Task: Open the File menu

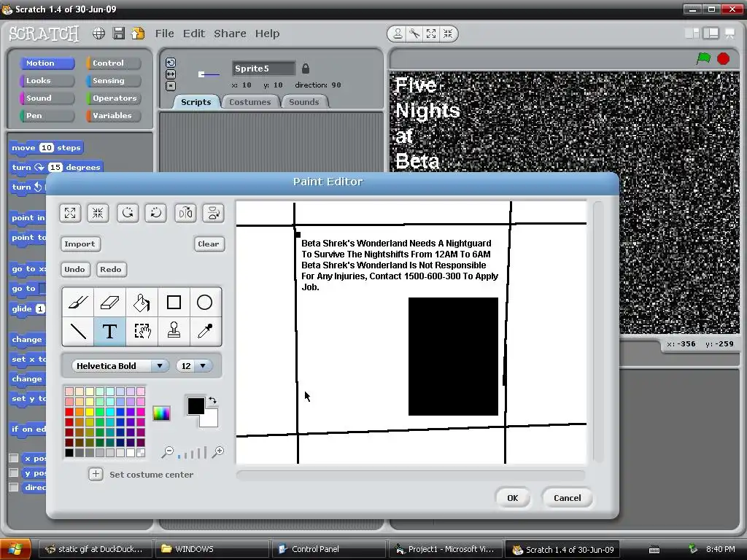Action: point(164,34)
